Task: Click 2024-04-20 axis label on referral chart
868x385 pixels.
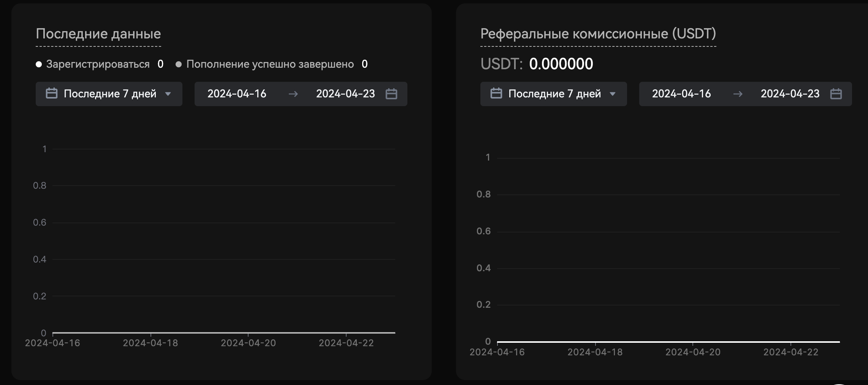Action: 693,352
